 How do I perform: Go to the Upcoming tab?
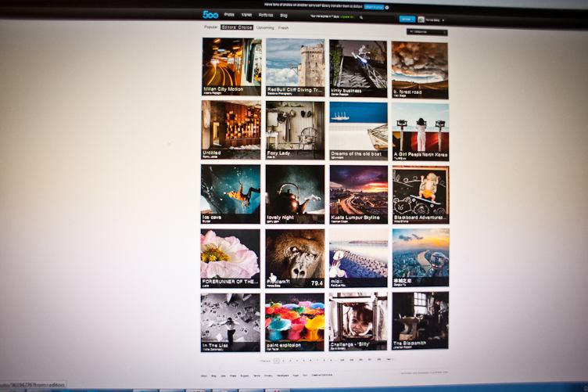point(265,27)
